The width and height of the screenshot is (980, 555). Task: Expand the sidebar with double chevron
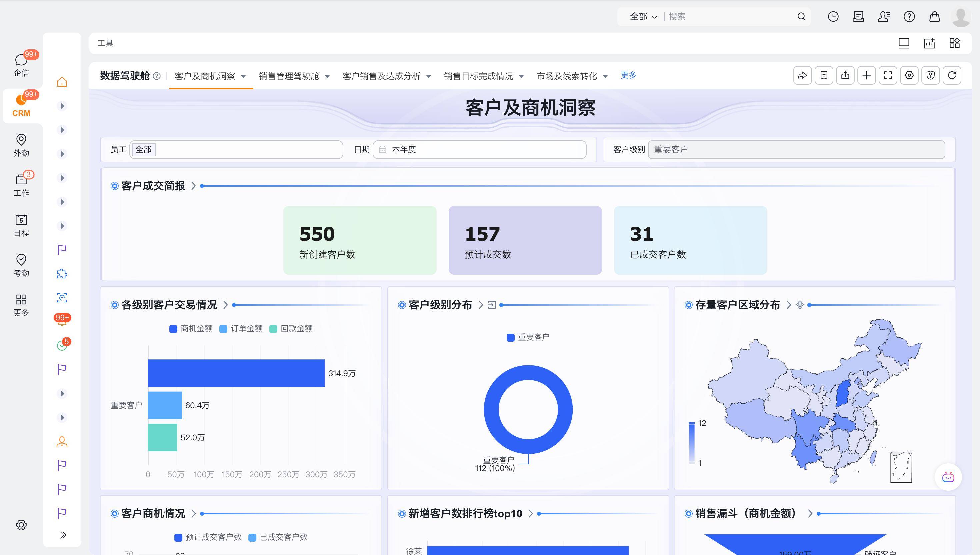click(63, 535)
